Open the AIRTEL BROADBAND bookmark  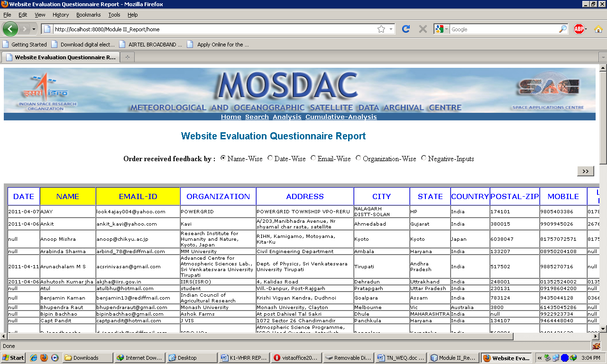(151, 45)
